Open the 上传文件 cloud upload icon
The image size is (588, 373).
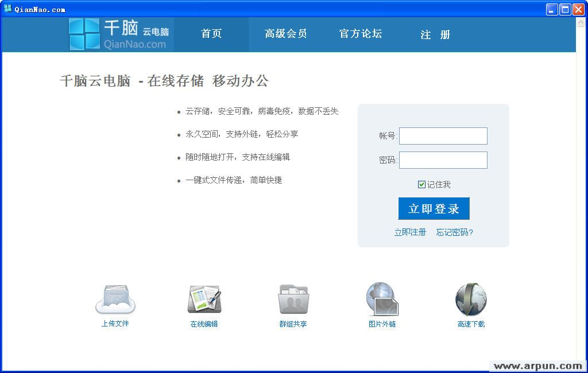click(115, 299)
